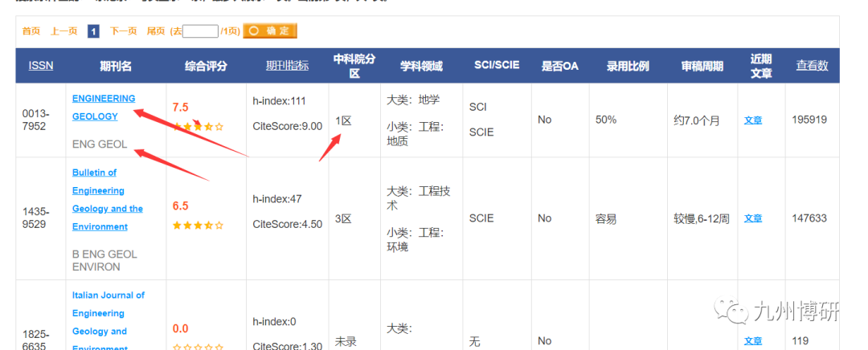The width and height of the screenshot is (868, 350).
Task: Select CiteScore:4.50 value
Action: coord(287,224)
